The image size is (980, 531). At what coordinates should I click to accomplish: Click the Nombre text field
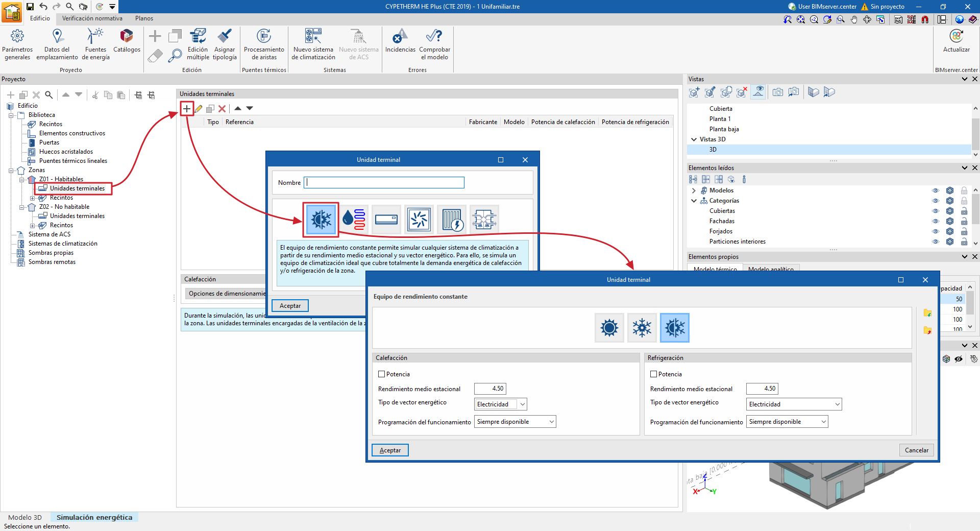click(384, 183)
